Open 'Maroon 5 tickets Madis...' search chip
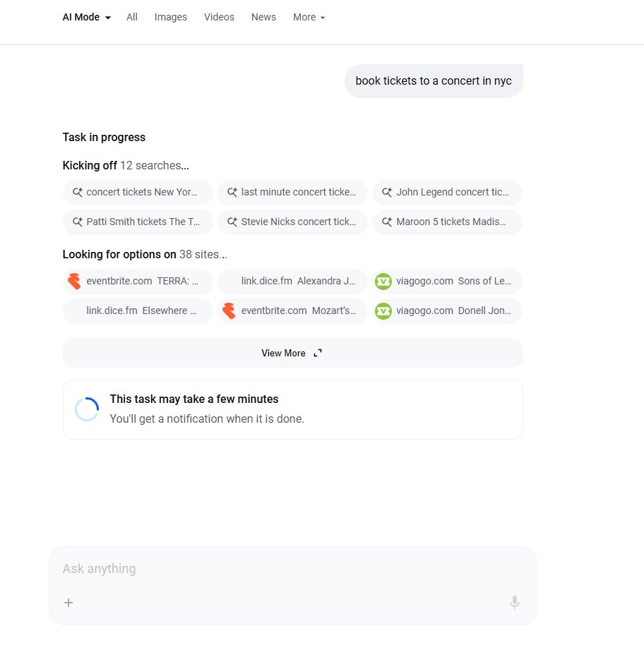The width and height of the screenshot is (644, 645). click(447, 222)
